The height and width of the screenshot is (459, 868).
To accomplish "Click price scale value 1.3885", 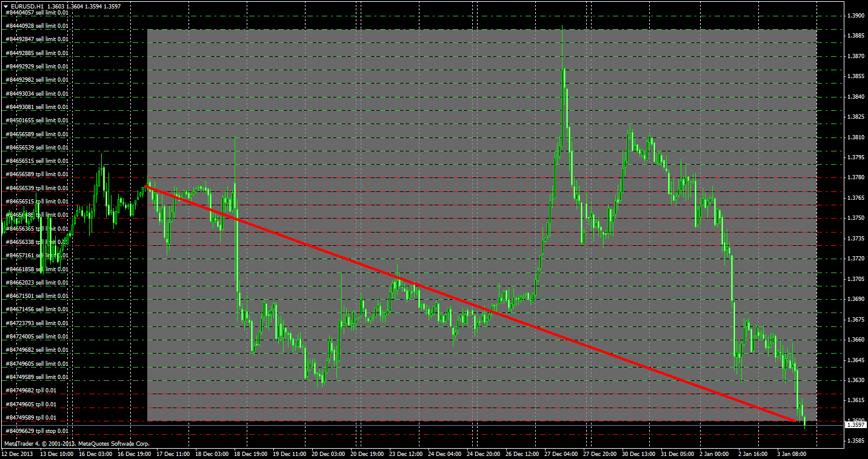I will [x=856, y=36].
